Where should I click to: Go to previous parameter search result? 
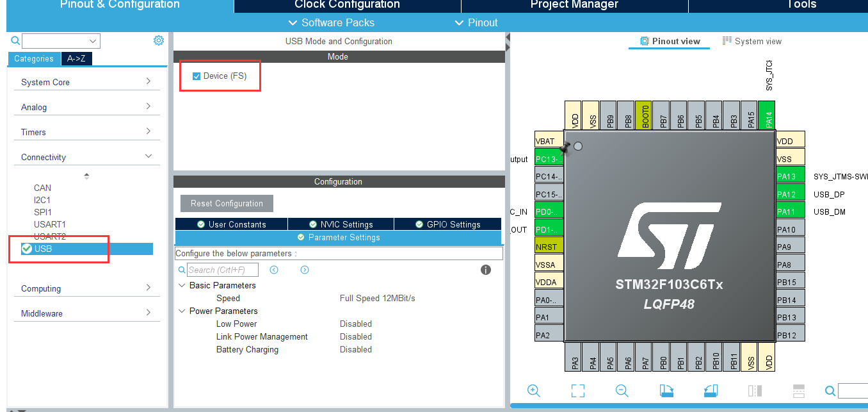pyautogui.click(x=274, y=270)
